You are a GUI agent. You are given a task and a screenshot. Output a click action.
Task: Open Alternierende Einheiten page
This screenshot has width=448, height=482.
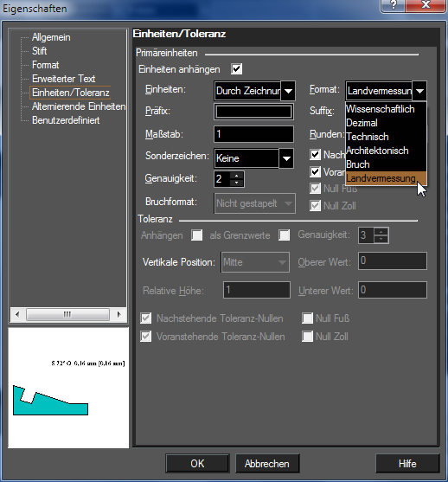[x=79, y=106]
